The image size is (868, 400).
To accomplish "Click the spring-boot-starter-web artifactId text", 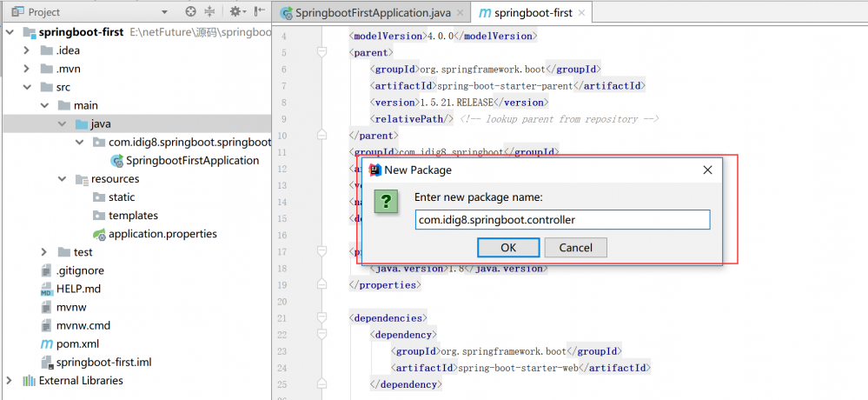I will pos(518,368).
